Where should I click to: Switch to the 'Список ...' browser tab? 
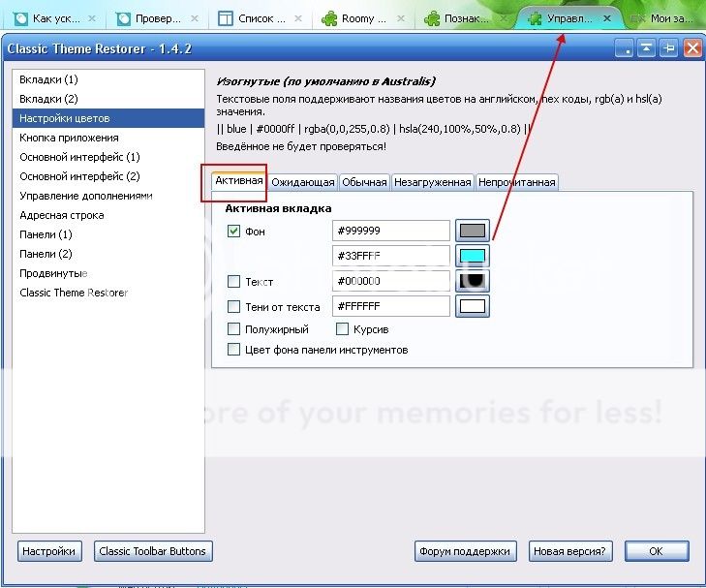coord(261,18)
